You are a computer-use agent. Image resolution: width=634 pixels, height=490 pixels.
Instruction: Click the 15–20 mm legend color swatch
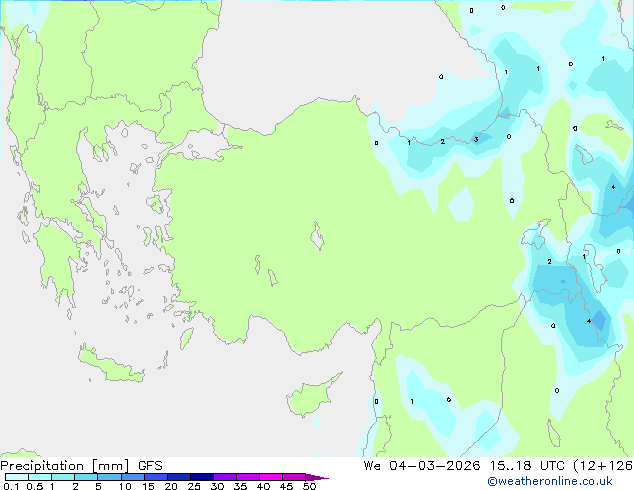(156, 477)
